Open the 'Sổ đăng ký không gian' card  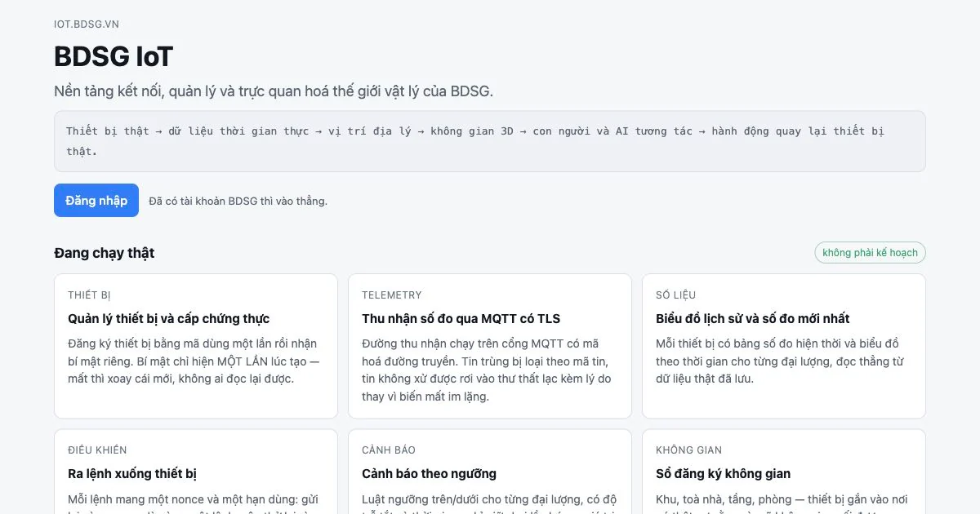(784, 472)
